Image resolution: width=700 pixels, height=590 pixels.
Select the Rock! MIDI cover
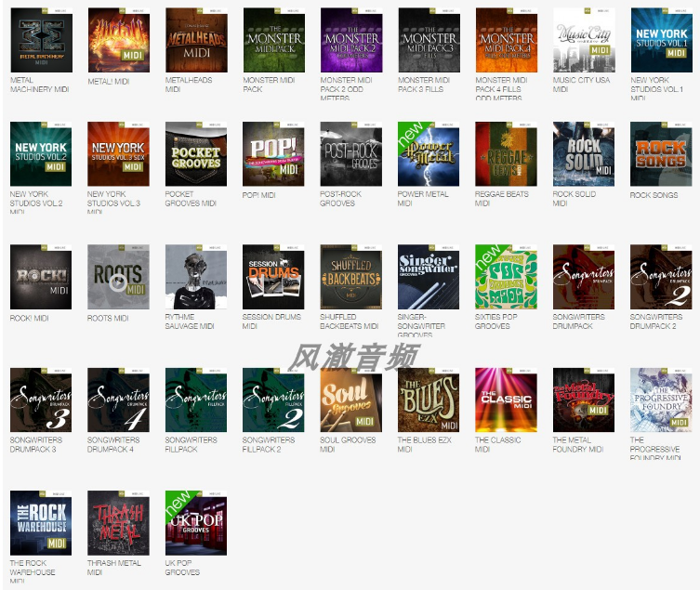point(41,277)
